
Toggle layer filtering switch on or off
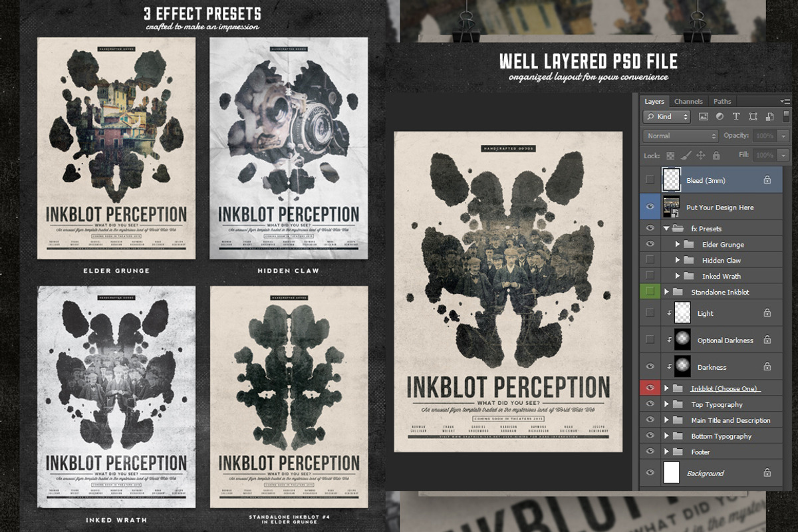point(786,116)
